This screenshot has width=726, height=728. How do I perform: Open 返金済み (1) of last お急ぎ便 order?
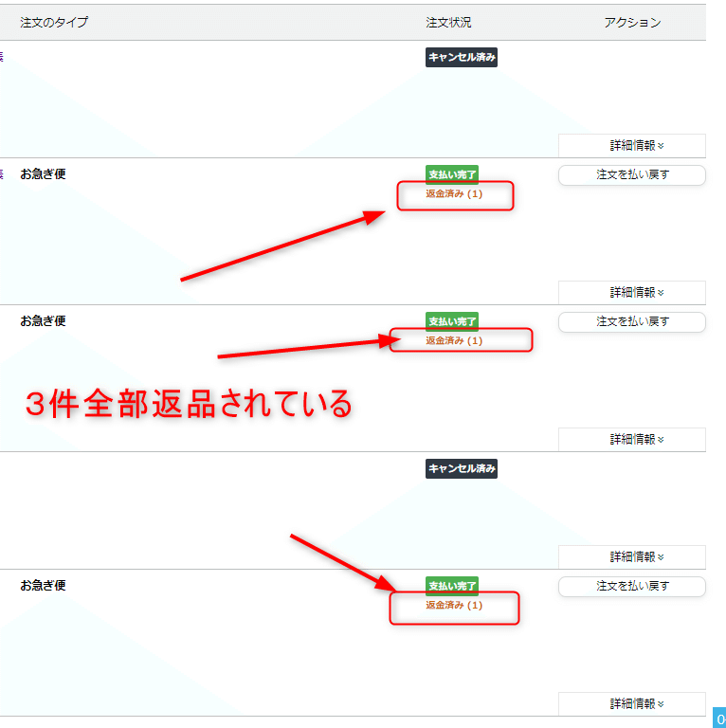point(454,605)
